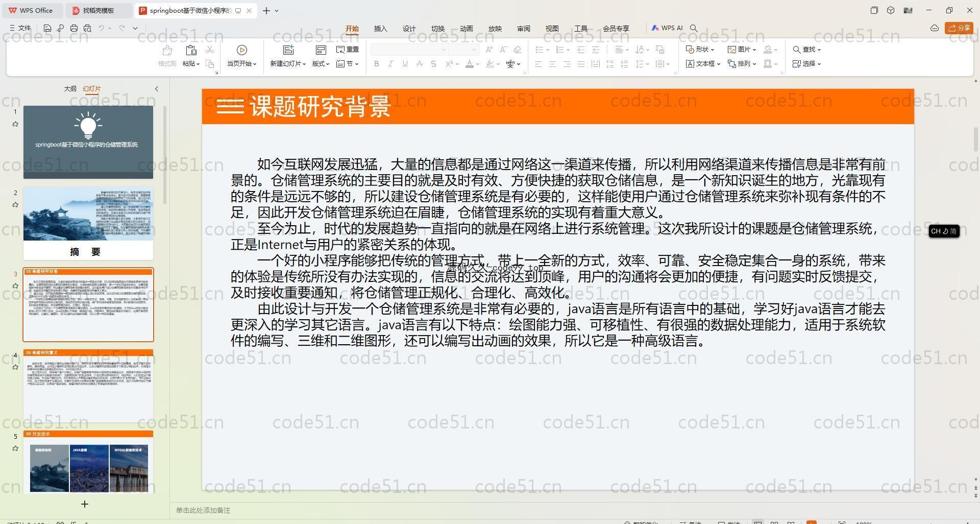This screenshot has height=524, width=980.
Task: Open the Insert (插入) ribbon tab
Action: point(380,29)
